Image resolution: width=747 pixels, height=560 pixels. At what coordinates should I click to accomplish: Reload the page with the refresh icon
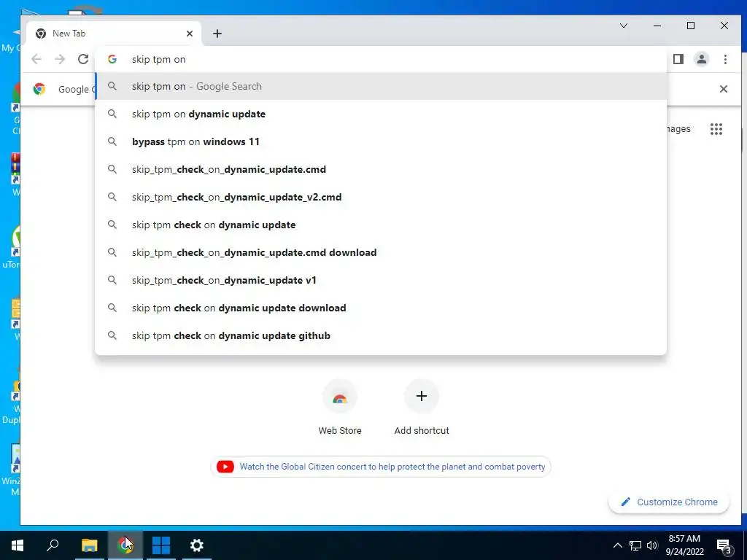click(x=83, y=59)
